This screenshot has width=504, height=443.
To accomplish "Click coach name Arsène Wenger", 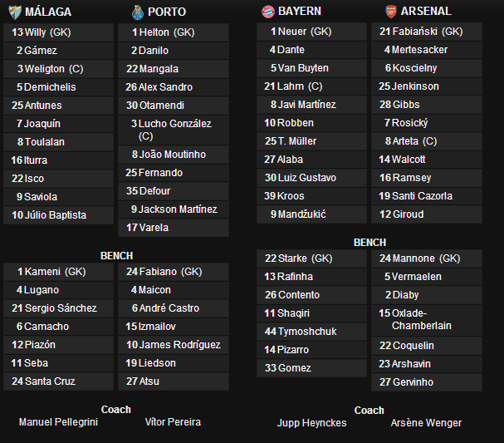I will coord(426,423).
